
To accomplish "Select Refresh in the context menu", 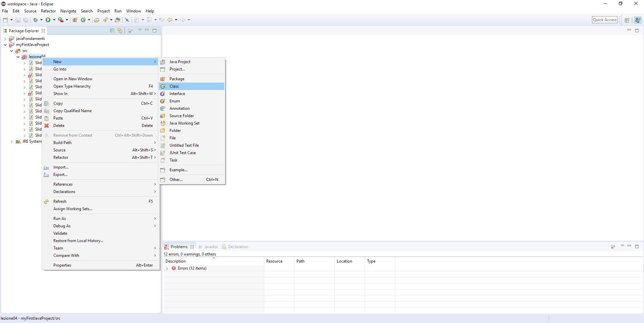I will pos(100,201).
